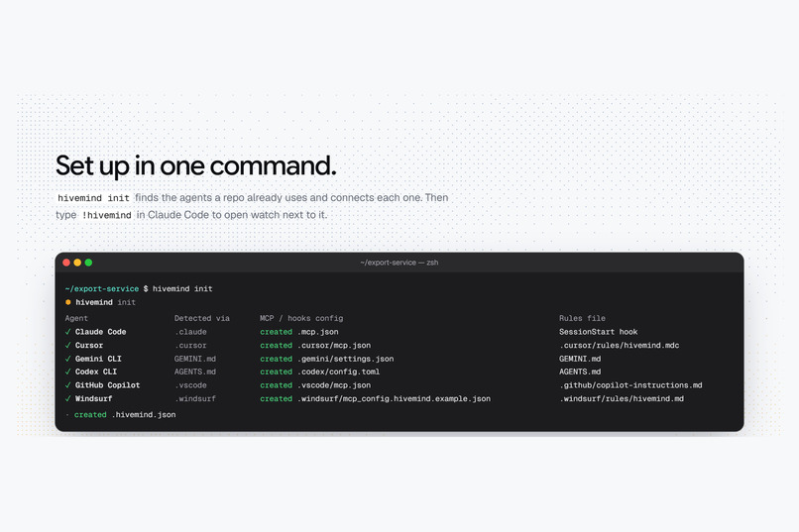Click the 'MCP / hooks config' column header
This screenshot has width=799, height=532.
click(301, 318)
